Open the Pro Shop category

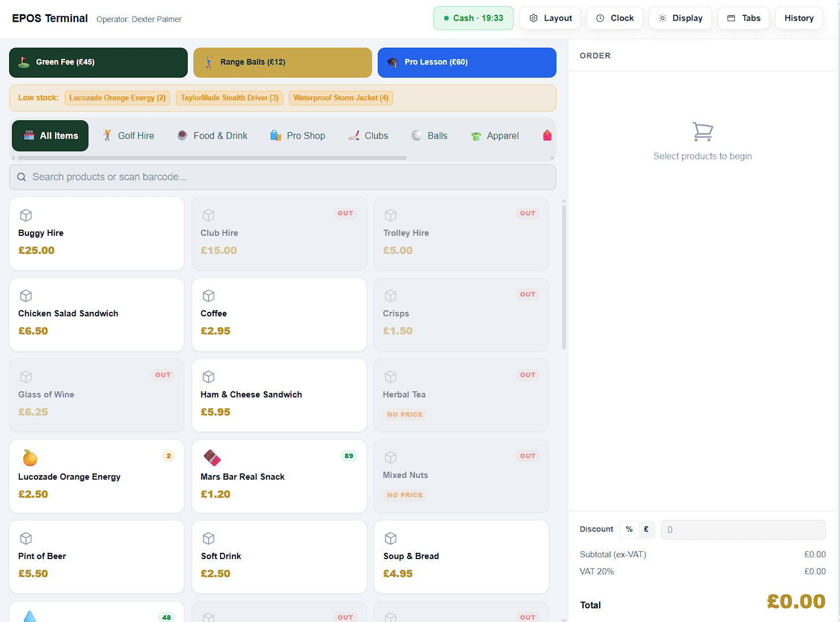298,136
